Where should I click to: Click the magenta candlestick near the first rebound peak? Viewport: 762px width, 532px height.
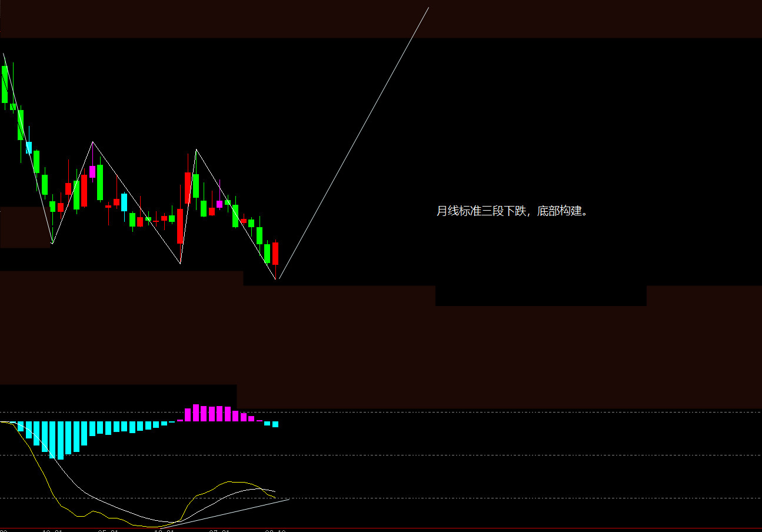click(x=92, y=171)
